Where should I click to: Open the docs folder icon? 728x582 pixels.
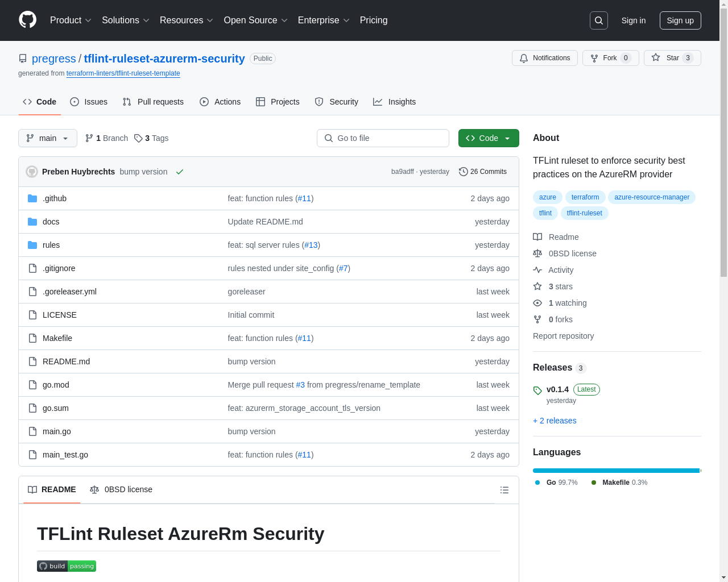click(32, 222)
